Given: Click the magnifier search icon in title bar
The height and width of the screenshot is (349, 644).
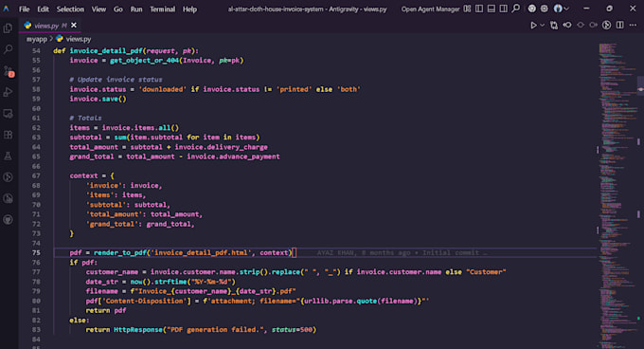Looking at the screenshot, I should point(516,9).
